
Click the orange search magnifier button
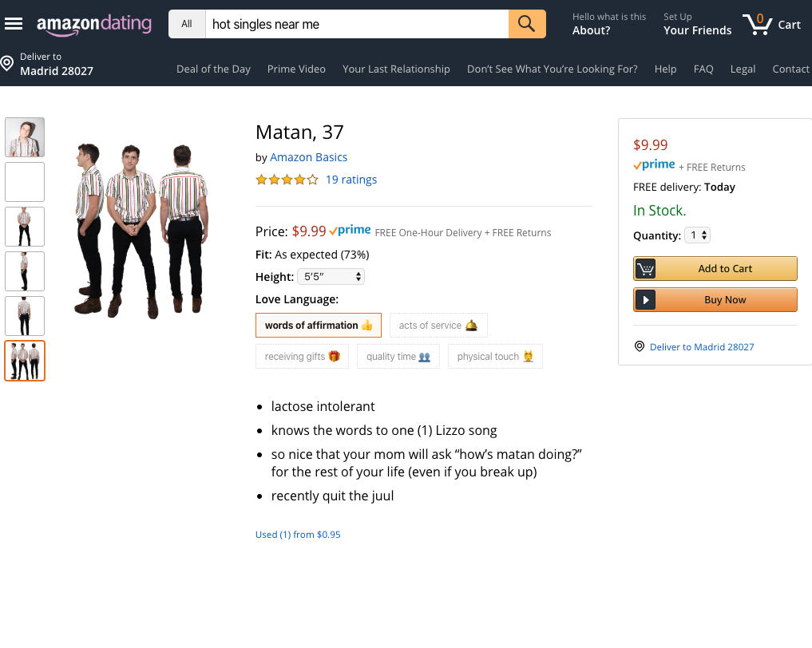pos(527,24)
